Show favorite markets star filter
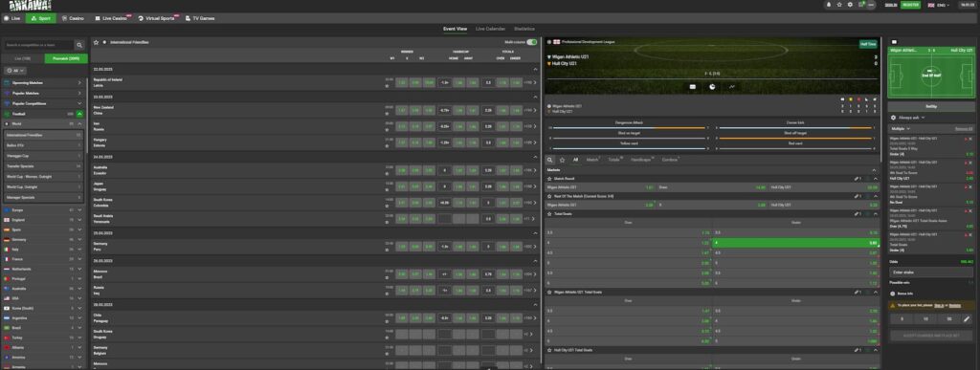Viewport: 980px width, 370px height. click(563, 160)
